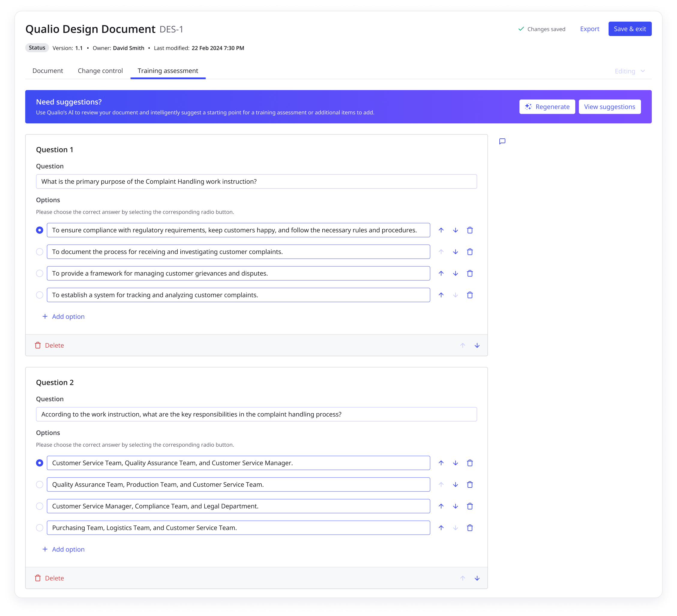Switch to the Change control tab
Screen dimensions: 677x616
(100, 71)
